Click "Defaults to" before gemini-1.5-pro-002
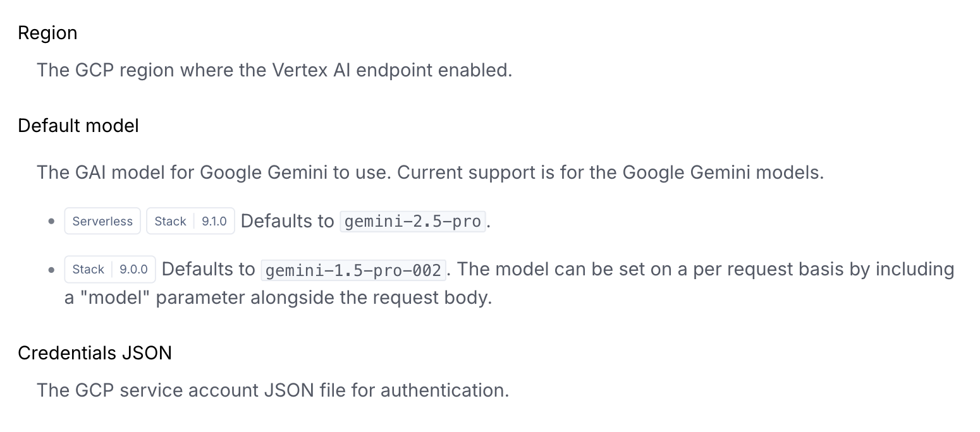This screenshot has height=432, width=980. coord(209,270)
